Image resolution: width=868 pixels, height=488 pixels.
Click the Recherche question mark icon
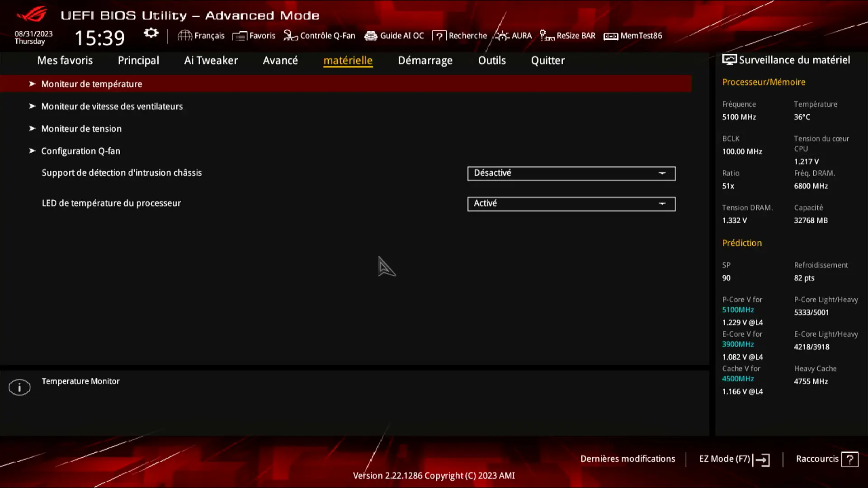(x=439, y=36)
